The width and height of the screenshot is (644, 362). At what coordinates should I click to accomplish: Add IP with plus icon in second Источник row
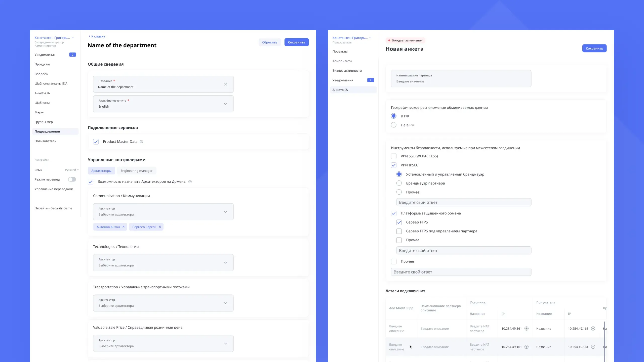point(527,347)
